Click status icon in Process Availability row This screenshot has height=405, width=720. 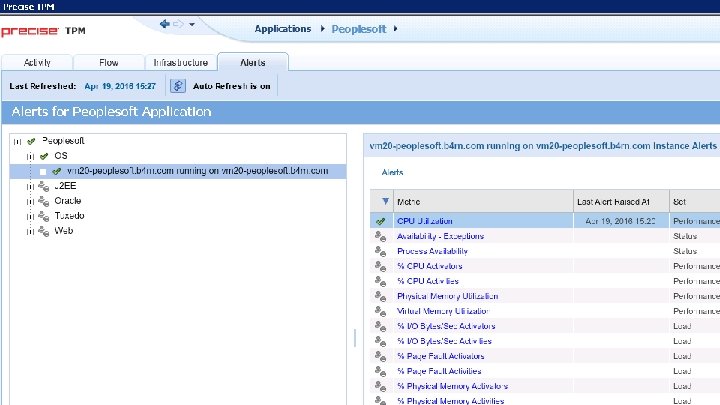click(381, 252)
